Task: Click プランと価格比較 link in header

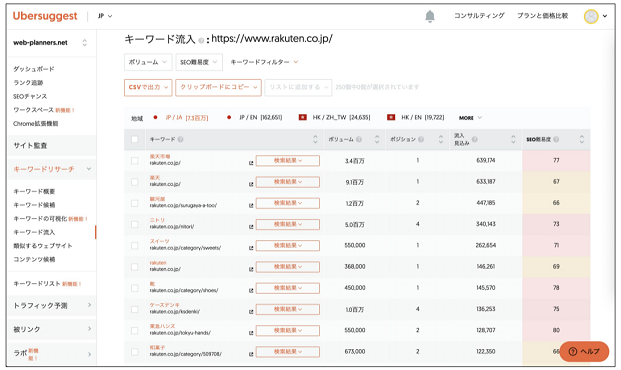Action: [543, 16]
